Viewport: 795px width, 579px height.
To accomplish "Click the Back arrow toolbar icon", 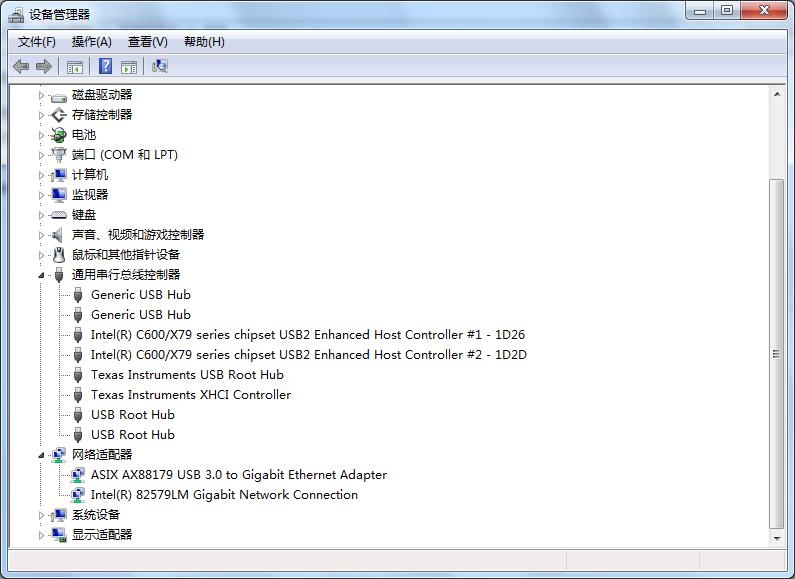I will [21, 66].
